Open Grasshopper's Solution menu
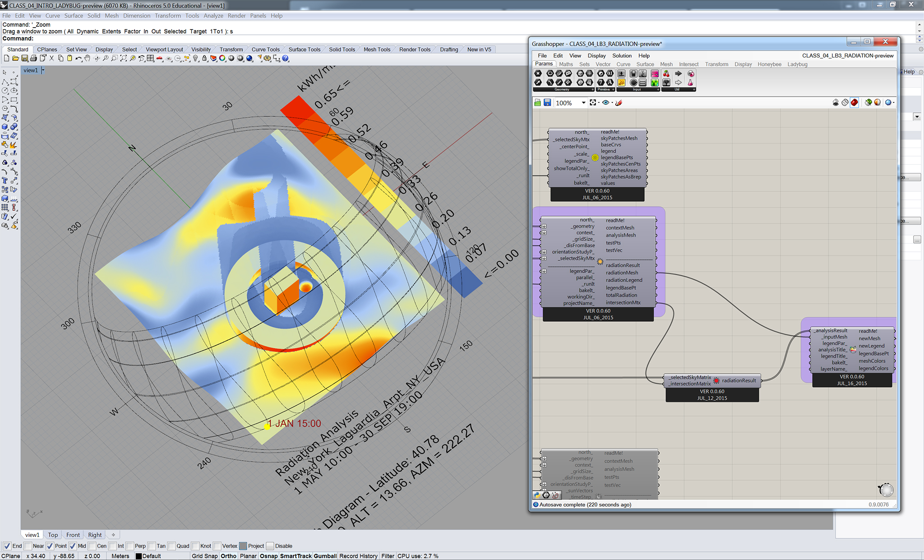 622,56
